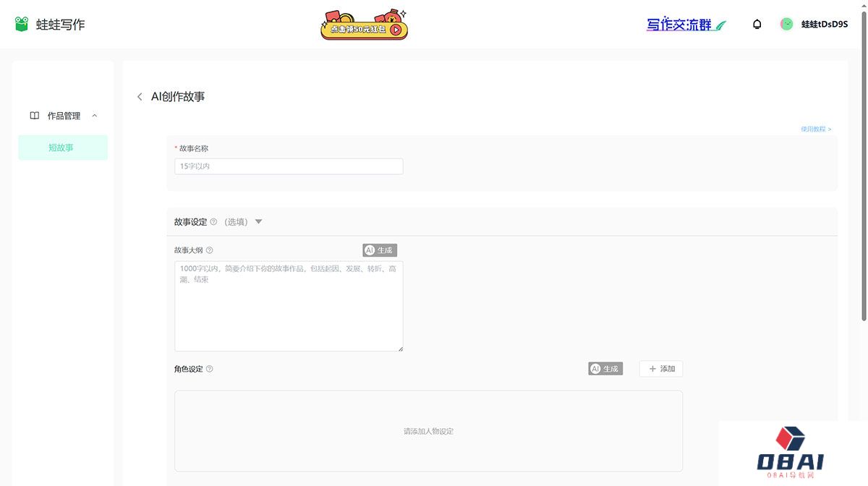Screen dimensions: 868x486
Task: Open the notification bell
Action: click(757, 25)
